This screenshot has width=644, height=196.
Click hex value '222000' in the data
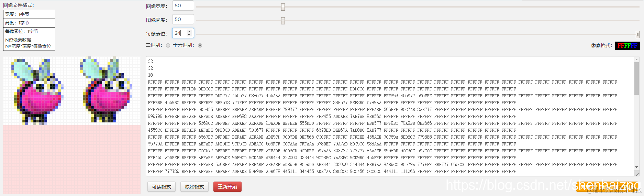(290, 158)
